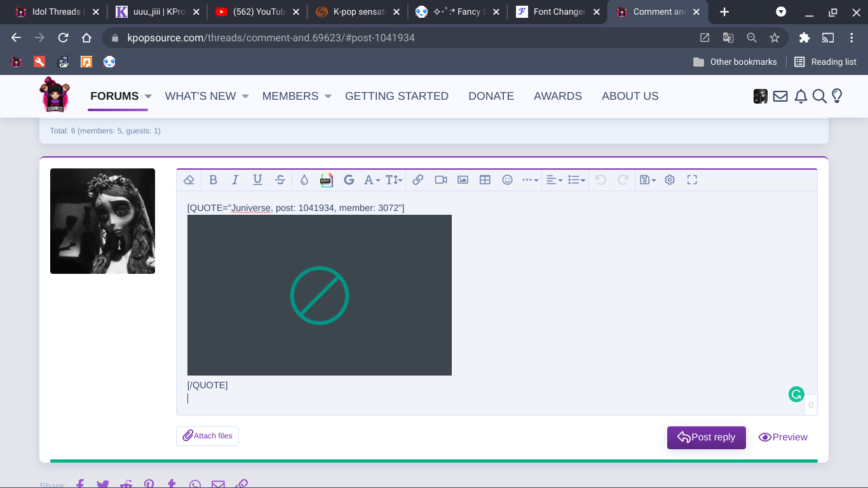Insert an image via the picture icon
868x488 pixels.
coord(463,180)
